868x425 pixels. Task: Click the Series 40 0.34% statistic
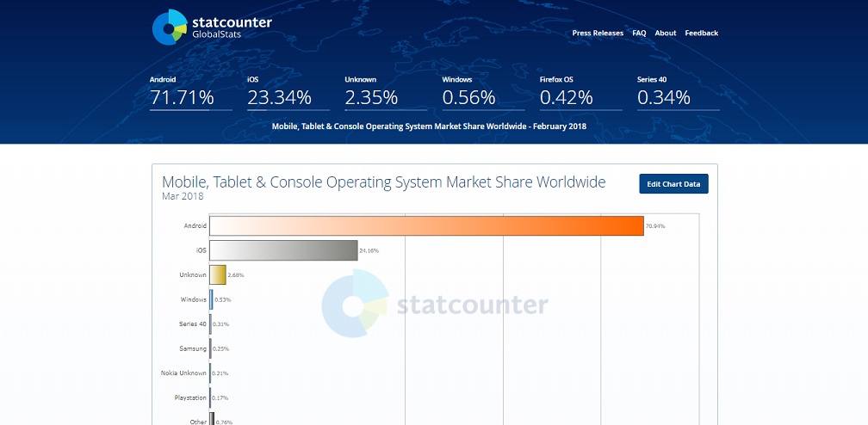click(679, 92)
